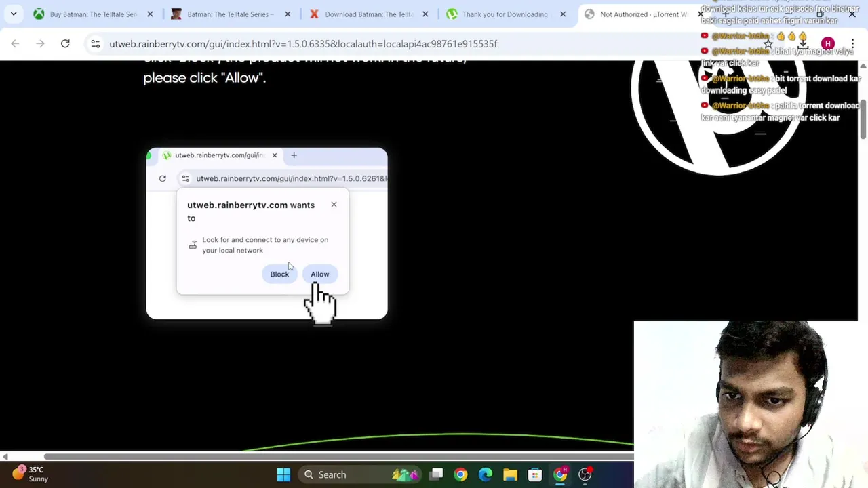The height and width of the screenshot is (488, 868).
Task: Open Google Chrome from the taskbar
Action: (x=460, y=474)
